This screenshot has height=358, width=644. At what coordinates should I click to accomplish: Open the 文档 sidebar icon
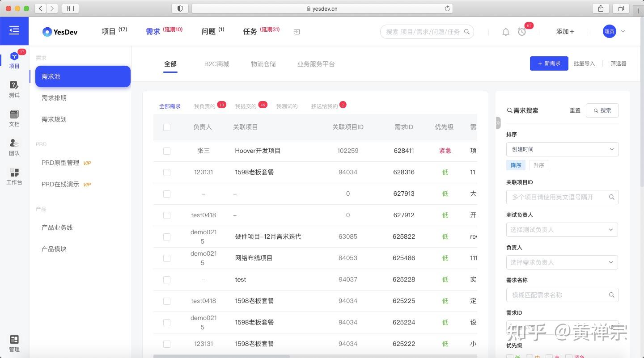tap(14, 118)
